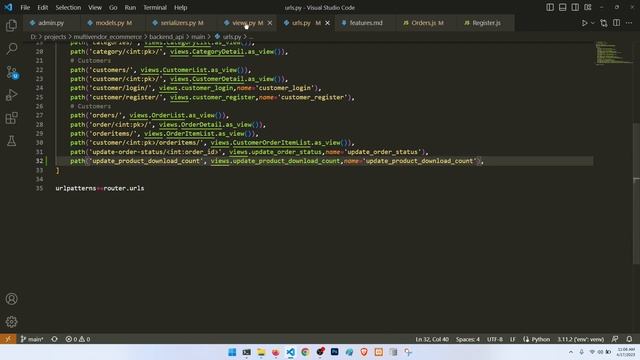Click the main breadcrumb folder
640x360 pixels.
click(198, 37)
